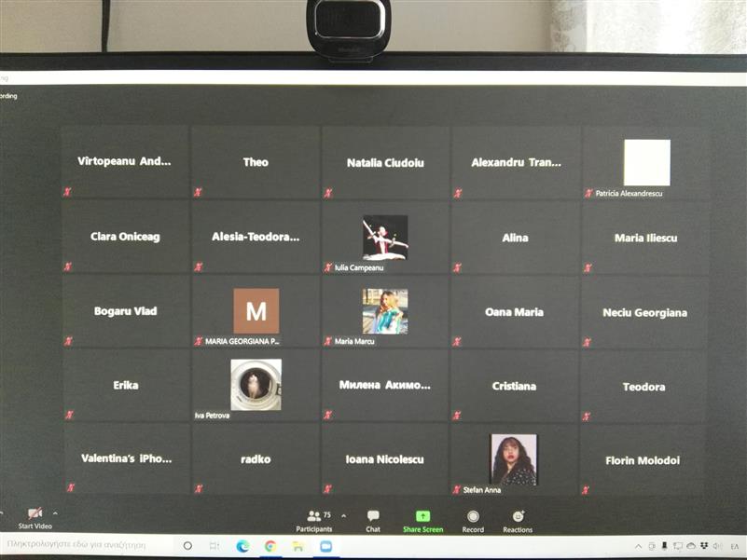Click the muted mic icon on Teodora's tile
The image size is (747, 560).
point(587,417)
